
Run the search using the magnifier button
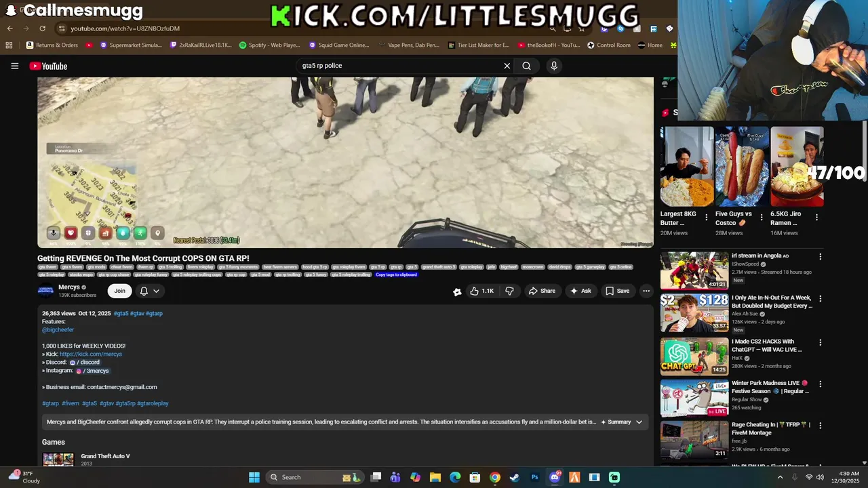click(x=526, y=66)
